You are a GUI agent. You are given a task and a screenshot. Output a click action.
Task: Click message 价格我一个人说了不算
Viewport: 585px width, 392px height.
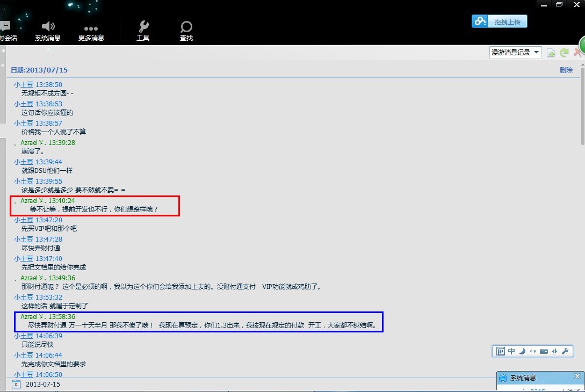[x=53, y=132]
